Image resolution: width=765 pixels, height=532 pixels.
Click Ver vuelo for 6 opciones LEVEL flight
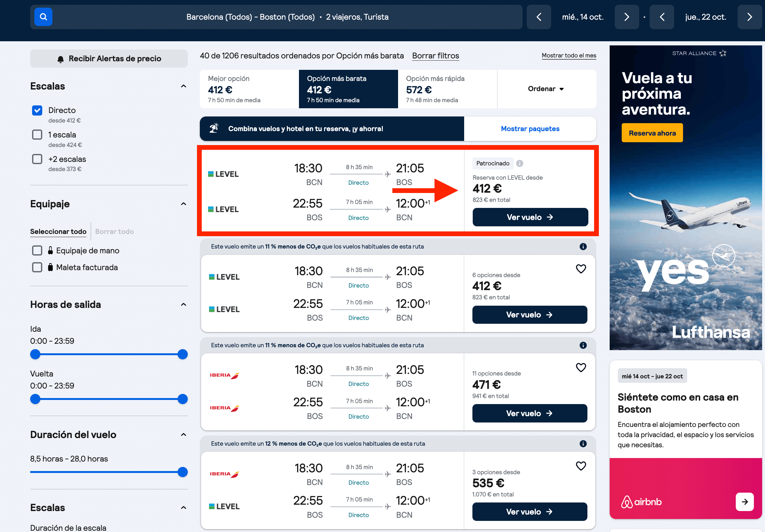coord(530,315)
